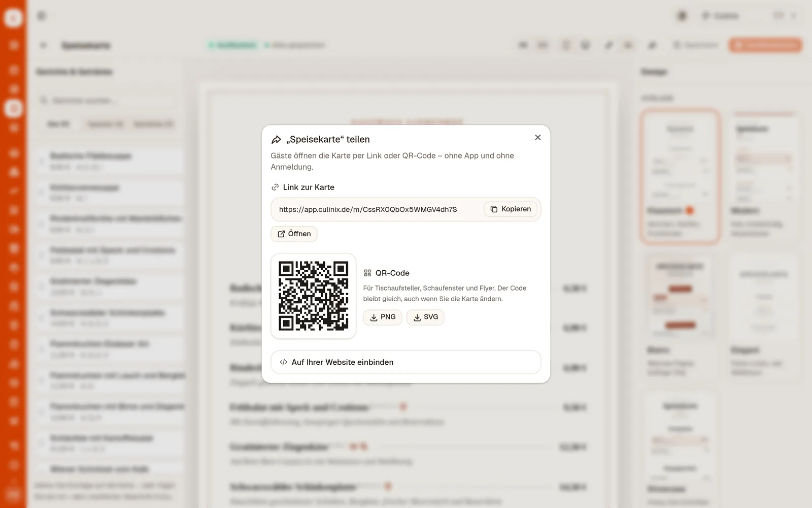The image size is (812, 508).
Task: Click the Gäste öffnen die Karte description text
Action: 392,161
